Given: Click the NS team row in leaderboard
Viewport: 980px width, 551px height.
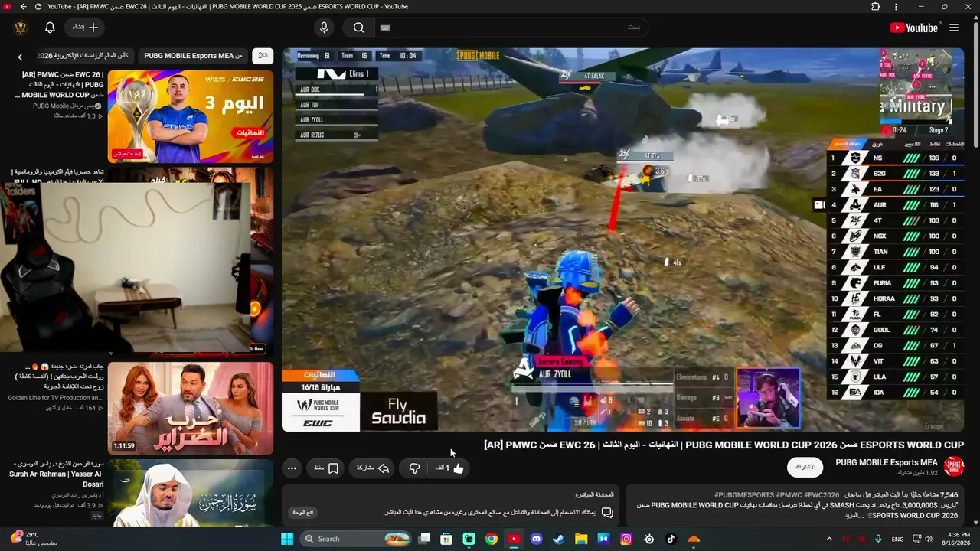Looking at the screenshot, I should [897, 158].
